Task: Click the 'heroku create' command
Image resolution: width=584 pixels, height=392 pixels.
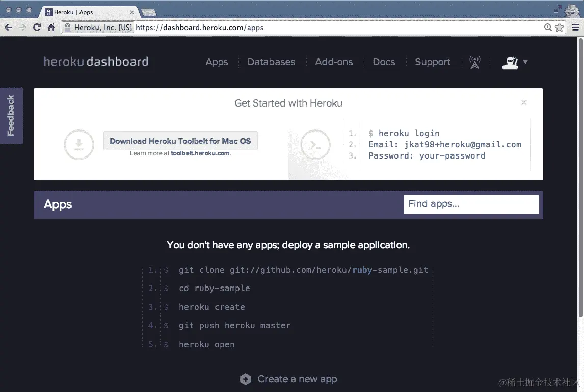Action: click(x=211, y=307)
